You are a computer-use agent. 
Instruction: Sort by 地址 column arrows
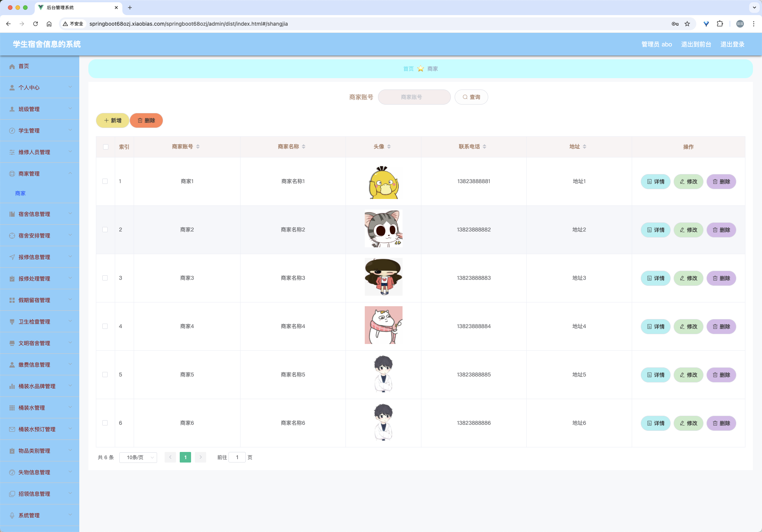coord(585,147)
